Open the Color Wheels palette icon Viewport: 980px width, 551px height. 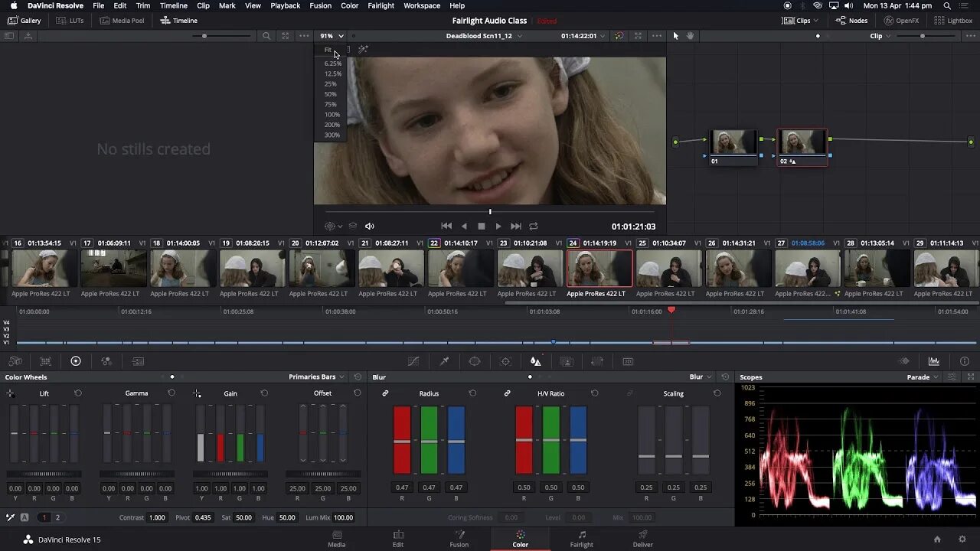tap(76, 361)
